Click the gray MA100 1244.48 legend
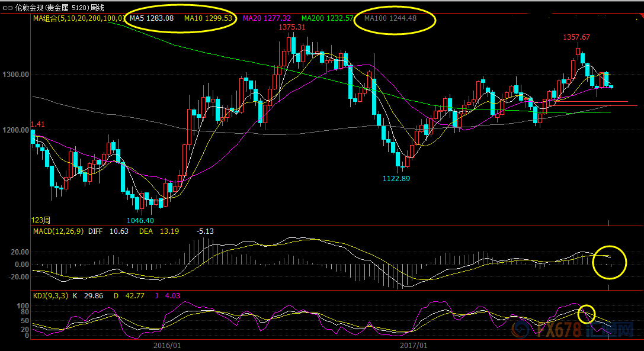The width and height of the screenshot is (644, 351). [x=390, y=18]
